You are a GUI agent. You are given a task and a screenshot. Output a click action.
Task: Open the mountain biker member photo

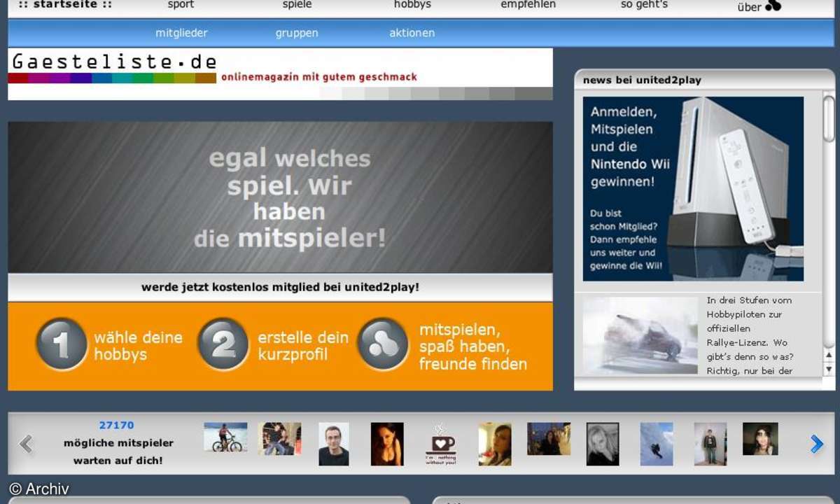pyautogui.click(x=225, y=437)
